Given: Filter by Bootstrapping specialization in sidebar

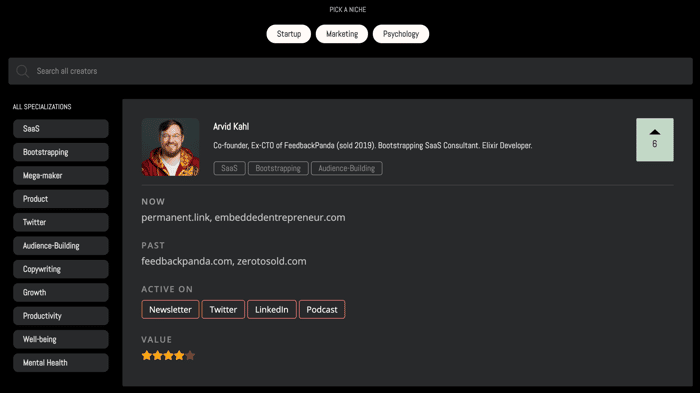Looking at the screenshot, I should click(61, 152).
